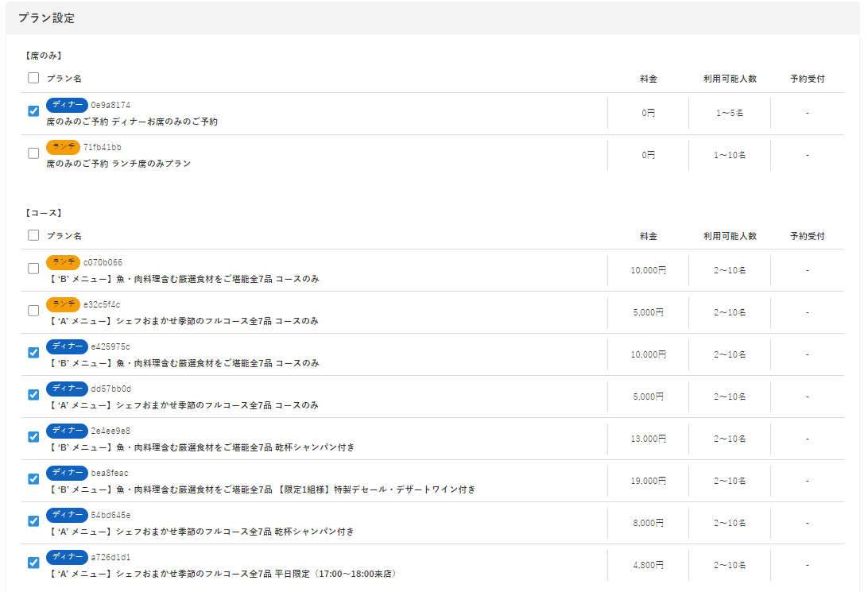Uncheck dinner plan 0e9a8174 checkbox

[x=33, y=111]
